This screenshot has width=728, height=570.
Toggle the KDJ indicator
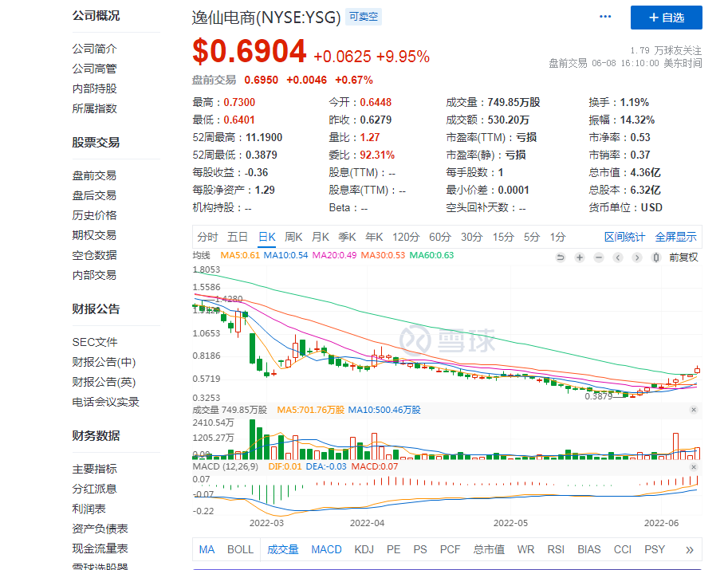click(364, 549)
